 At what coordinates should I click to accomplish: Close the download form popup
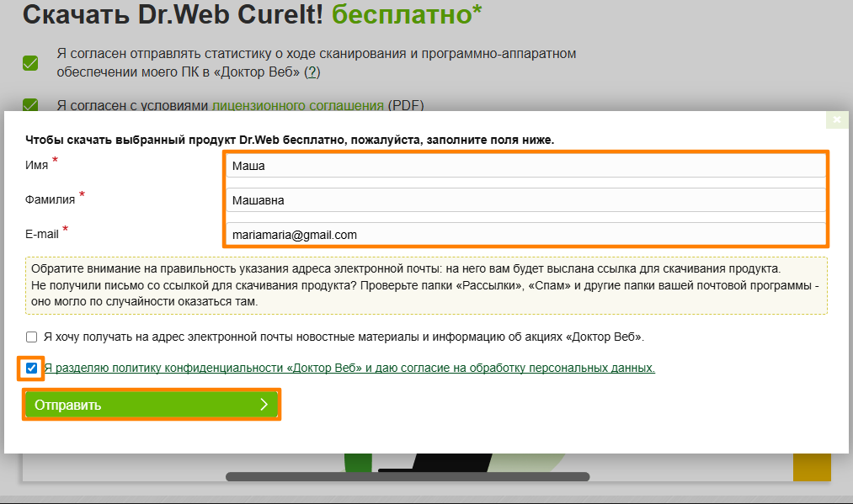coord(836,120)
